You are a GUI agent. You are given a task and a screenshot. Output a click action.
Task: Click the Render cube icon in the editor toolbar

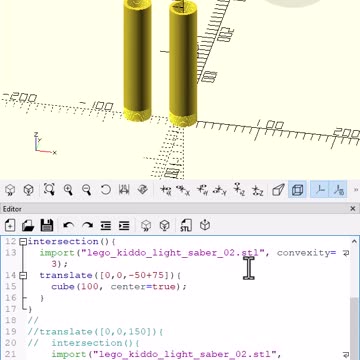tap(164, 226)
